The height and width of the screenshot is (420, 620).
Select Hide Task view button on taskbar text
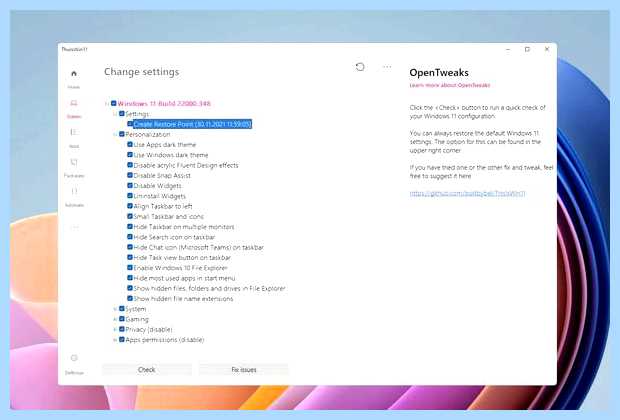182,258
